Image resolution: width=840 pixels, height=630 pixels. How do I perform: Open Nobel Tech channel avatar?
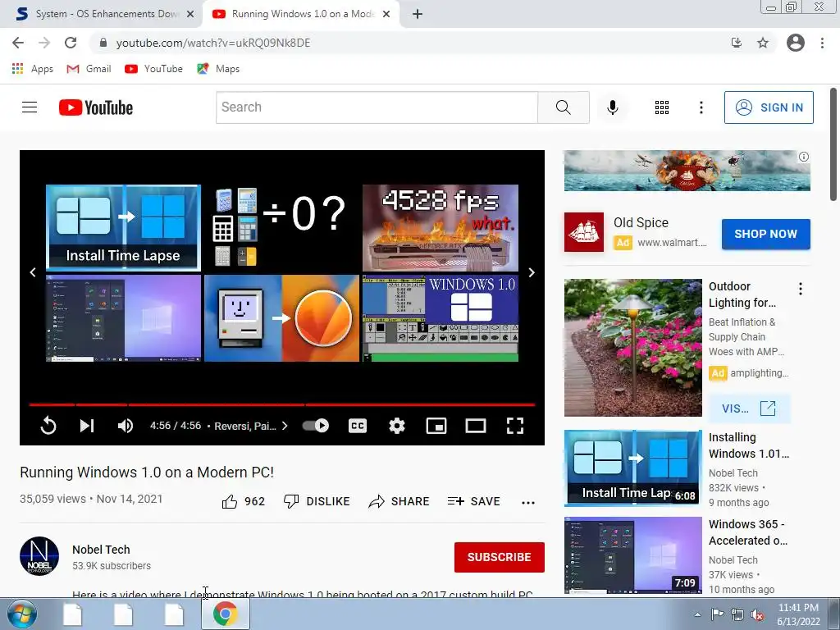39,556
